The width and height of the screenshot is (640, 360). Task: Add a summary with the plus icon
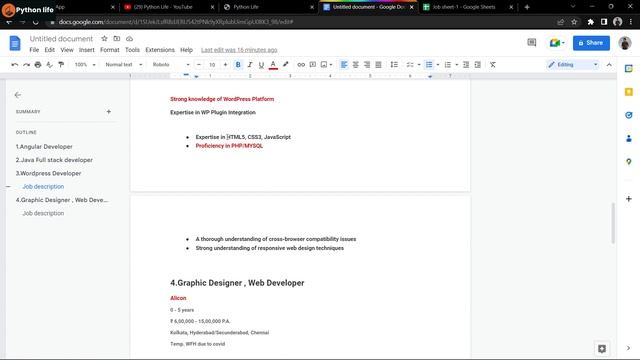click(x=109, y=111)
